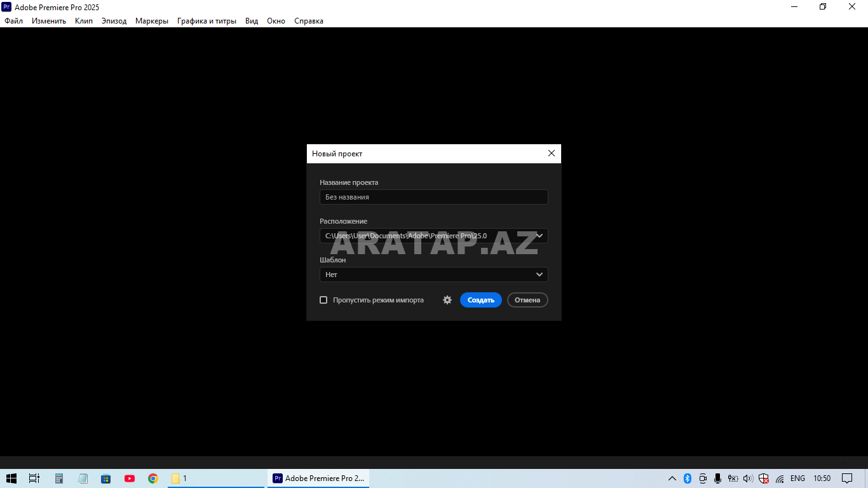Launch Google Chrome from taskbar

tap(153, 478)
